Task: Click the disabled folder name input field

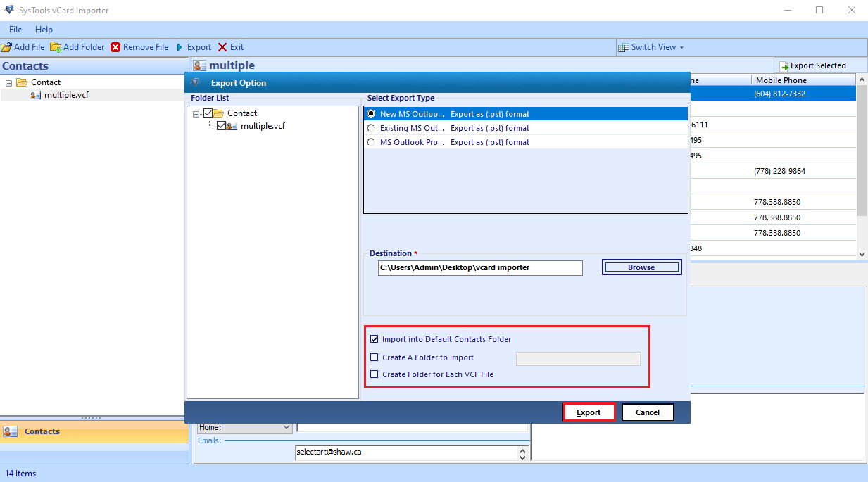Action: 578,359
